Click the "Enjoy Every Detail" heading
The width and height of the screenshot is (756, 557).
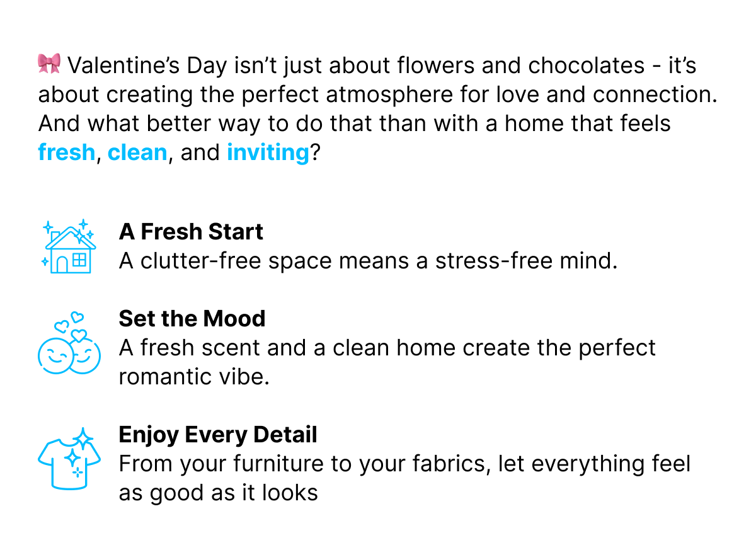click(218, 435)
